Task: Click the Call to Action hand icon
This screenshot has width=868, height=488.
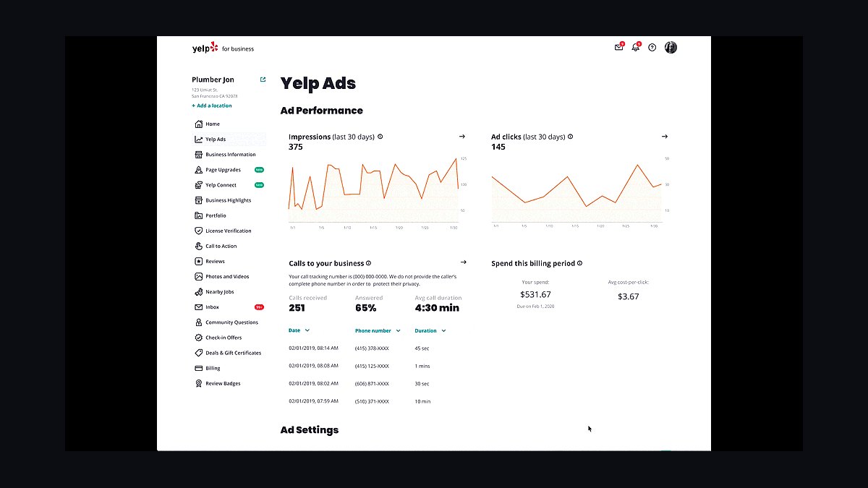Action: pyautogui.click(x=199, y=246)
